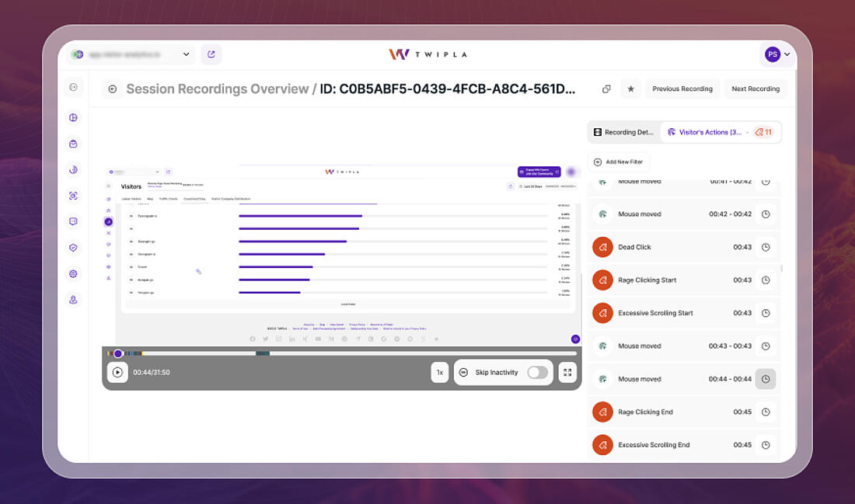Filter by the 11 frustration events badge
The height and width of the screenshot is (504, 855).
point(763,132)
